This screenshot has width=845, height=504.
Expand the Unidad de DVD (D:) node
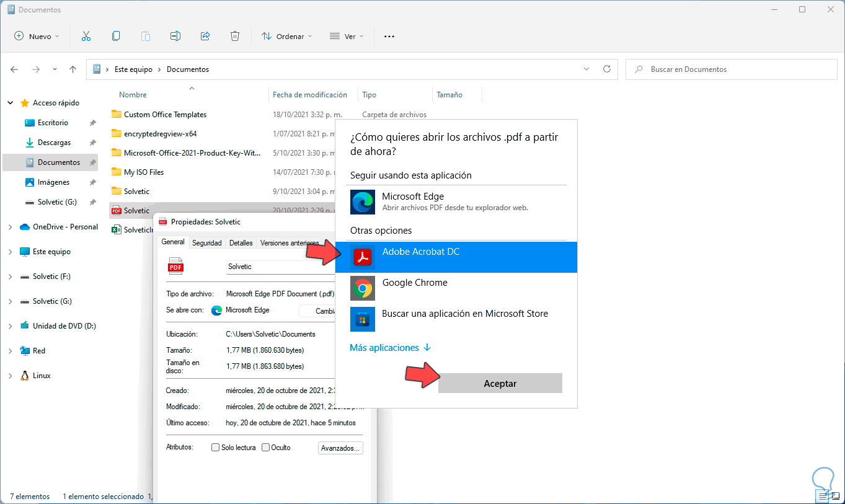tap(11, 326)
